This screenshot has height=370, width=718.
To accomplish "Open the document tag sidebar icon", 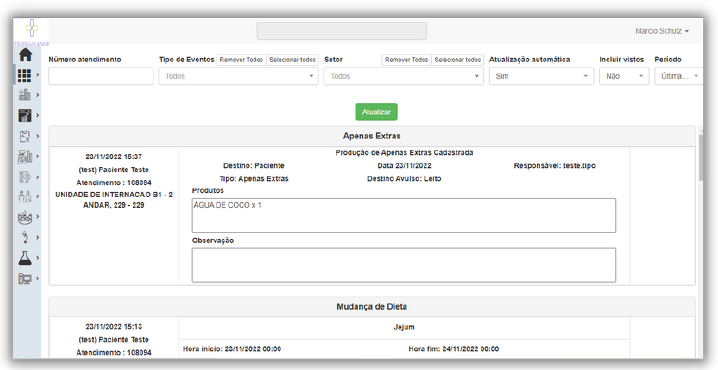I will pos(25,177).
